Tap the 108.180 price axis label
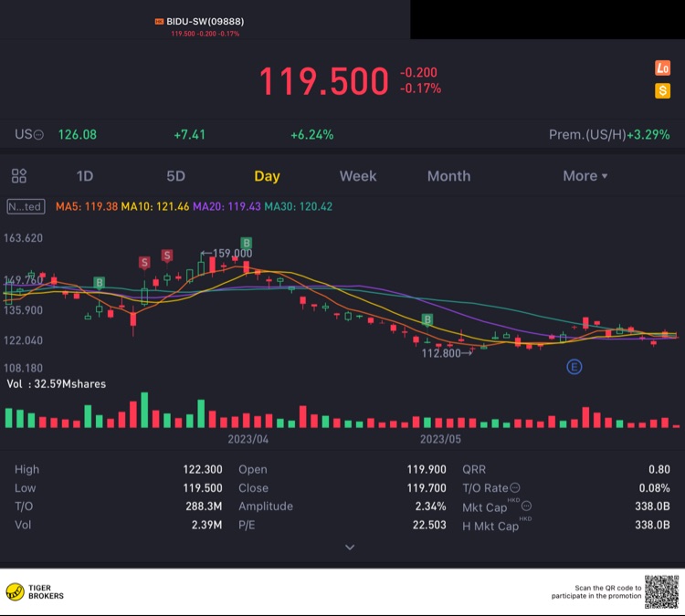Screen dimensions: 685x616 pos(23,368)
